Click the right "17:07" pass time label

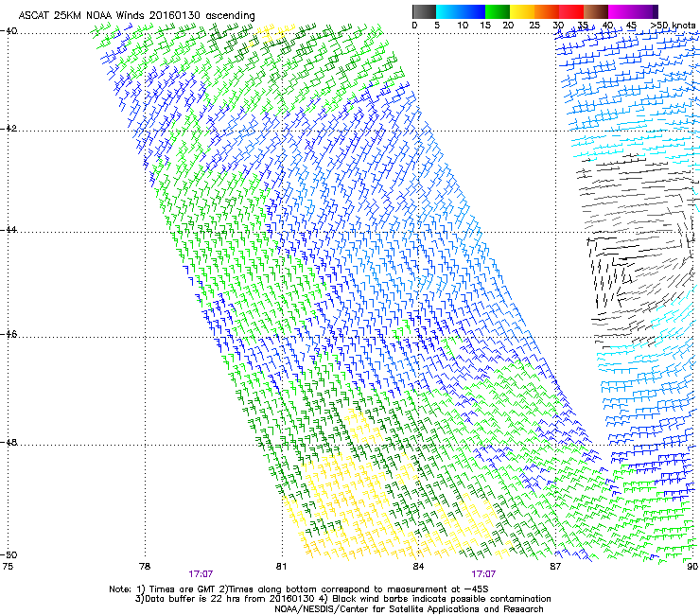[483, 574]
